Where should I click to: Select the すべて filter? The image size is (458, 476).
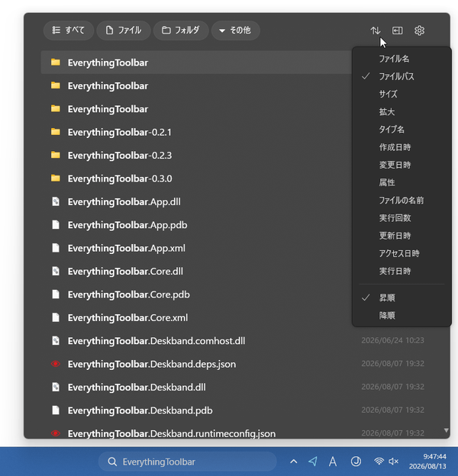69,31
